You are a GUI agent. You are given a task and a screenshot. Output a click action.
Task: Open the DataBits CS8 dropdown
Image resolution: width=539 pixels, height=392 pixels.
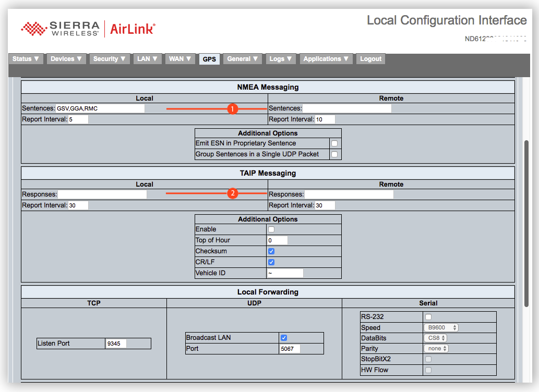point(435,338)
